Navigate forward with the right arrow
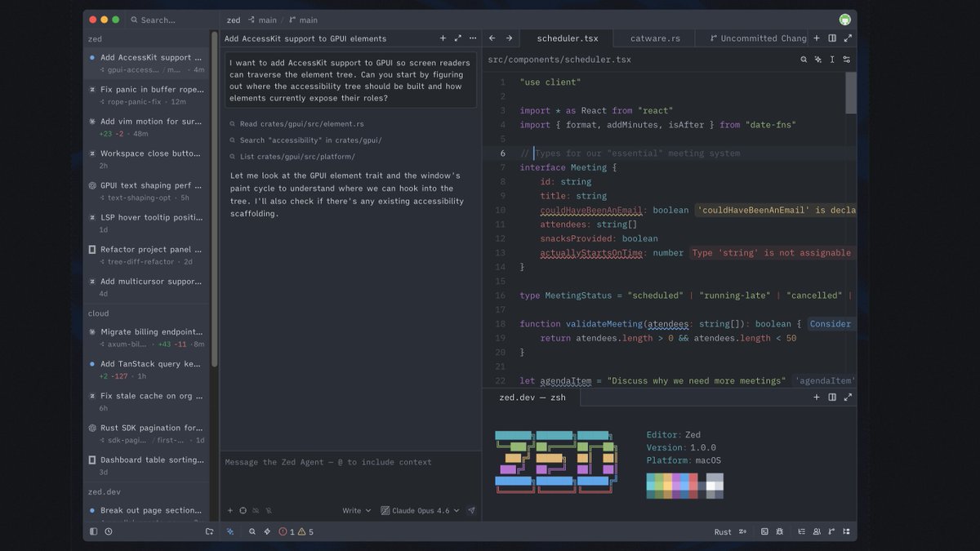This screenshot has height=551, width=980. [x=510, y=38]
